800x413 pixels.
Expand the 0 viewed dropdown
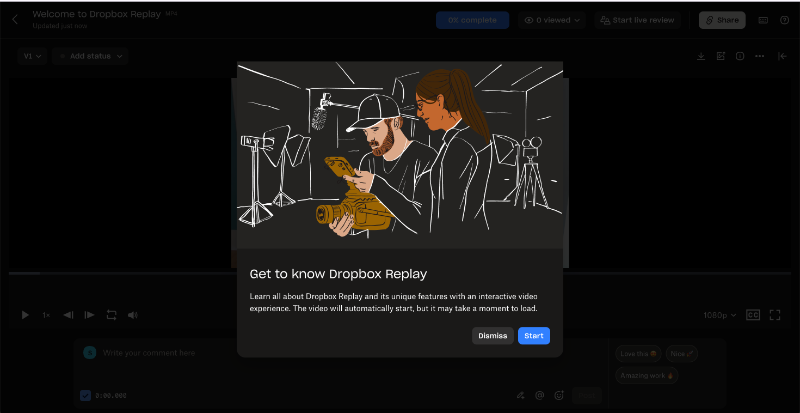pos(552,20)
